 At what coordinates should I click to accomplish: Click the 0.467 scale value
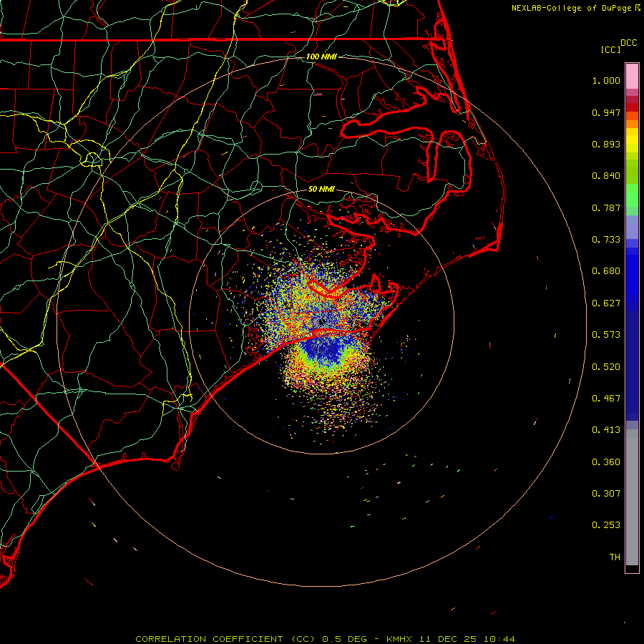pos(606,399)
